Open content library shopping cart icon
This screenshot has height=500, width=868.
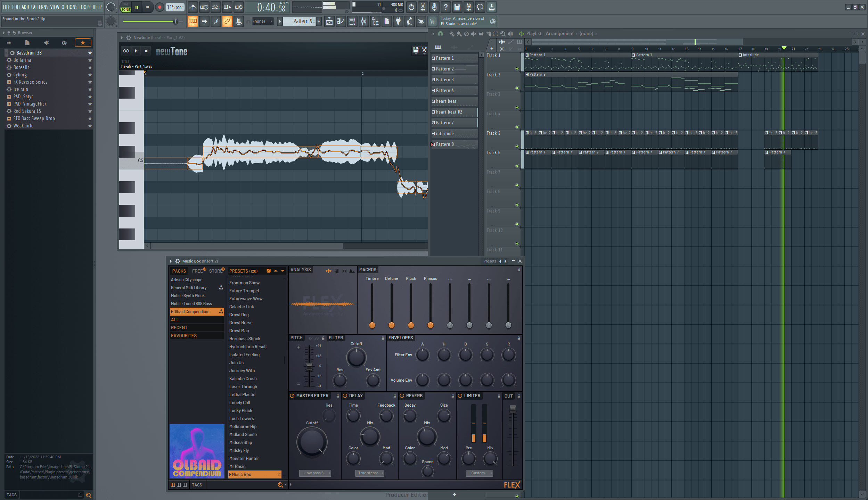(x=432, y=22)
